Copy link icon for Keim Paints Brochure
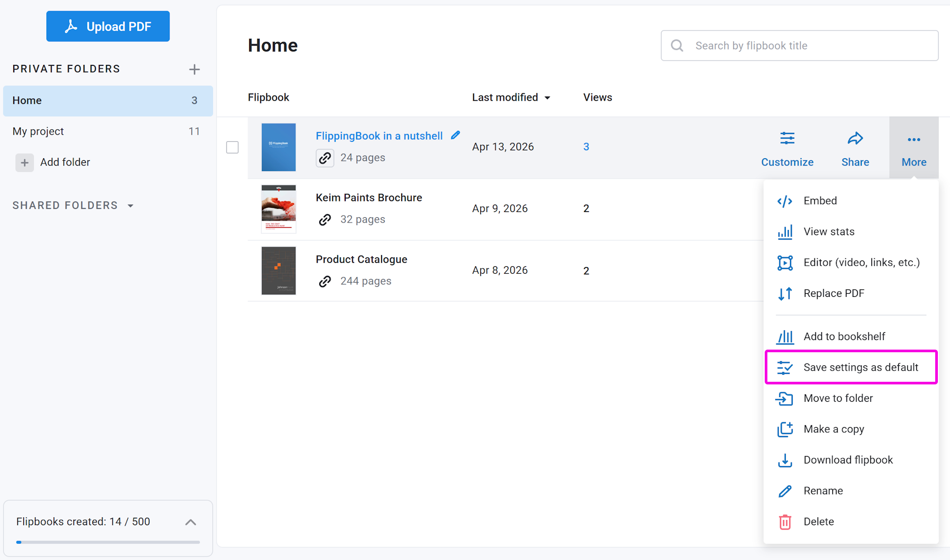The image size is (950, 560). point(325,219)
